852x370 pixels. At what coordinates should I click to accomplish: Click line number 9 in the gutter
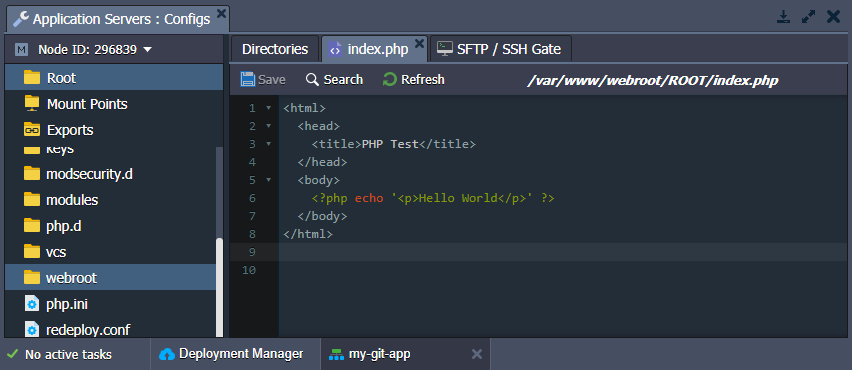pos(252,252)
